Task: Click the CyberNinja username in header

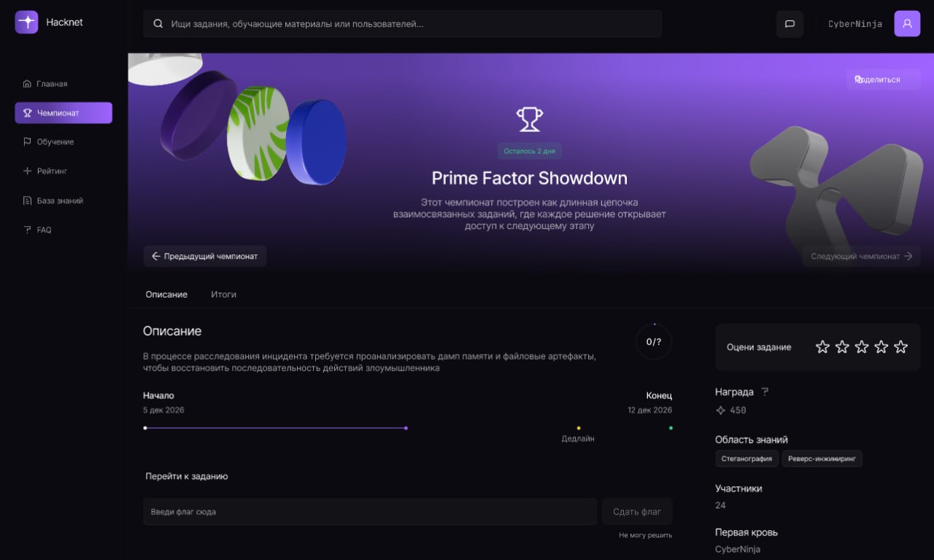Action: click(x=855, y=24)
